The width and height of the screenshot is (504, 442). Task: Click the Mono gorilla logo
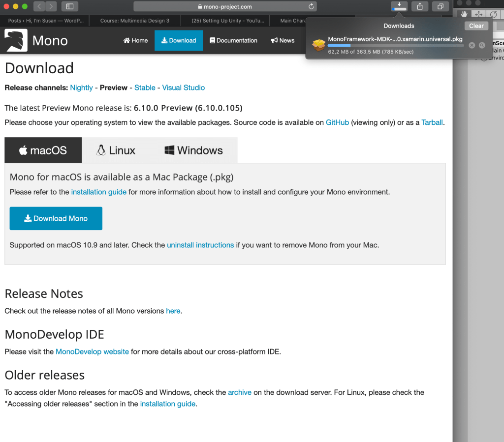click(17, 40)
